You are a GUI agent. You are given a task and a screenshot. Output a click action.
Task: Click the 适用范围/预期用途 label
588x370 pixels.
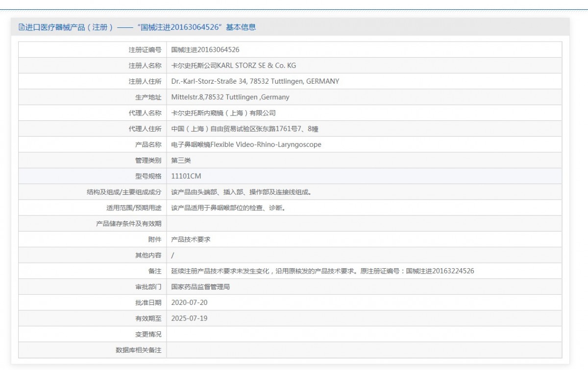pyautogui.click(x=134, y=208)
